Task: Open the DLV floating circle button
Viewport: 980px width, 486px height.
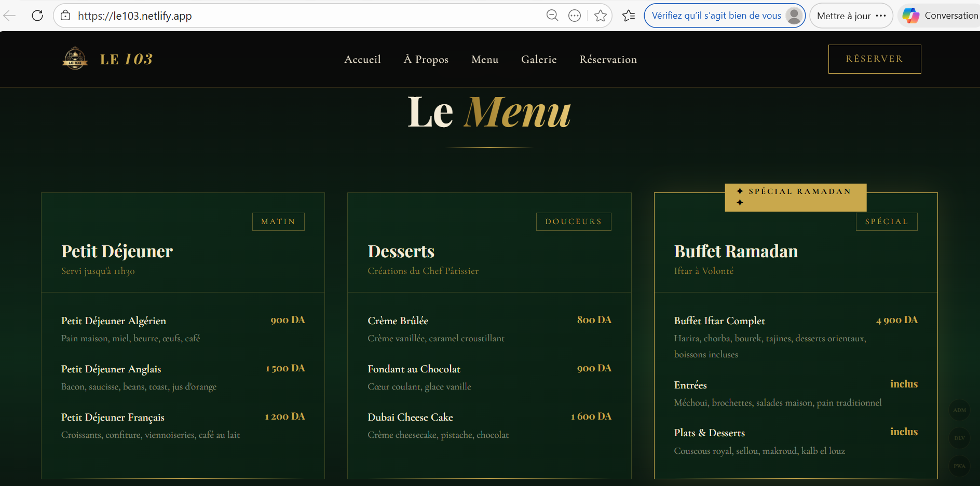Action: (x=960, y=438)
